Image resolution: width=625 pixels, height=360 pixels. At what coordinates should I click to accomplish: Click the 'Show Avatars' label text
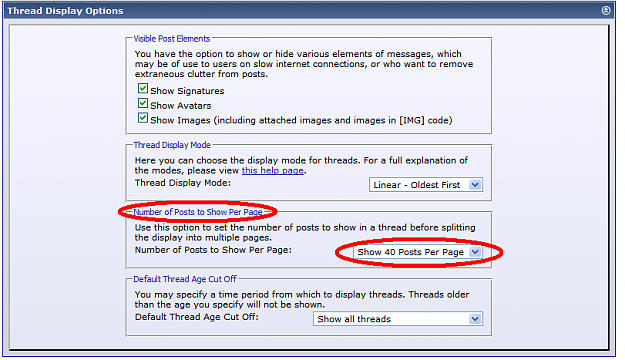coord(181,106)
